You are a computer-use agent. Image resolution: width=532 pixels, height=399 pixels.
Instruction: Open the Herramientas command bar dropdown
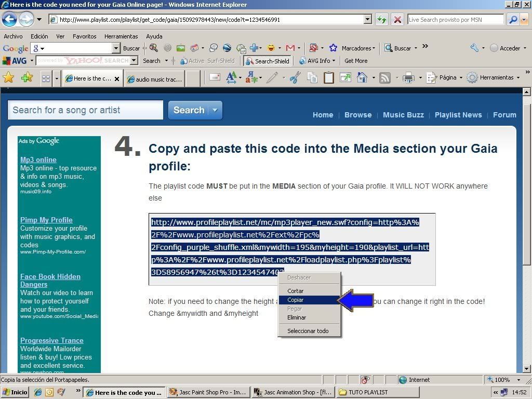(x=518, y=78)
